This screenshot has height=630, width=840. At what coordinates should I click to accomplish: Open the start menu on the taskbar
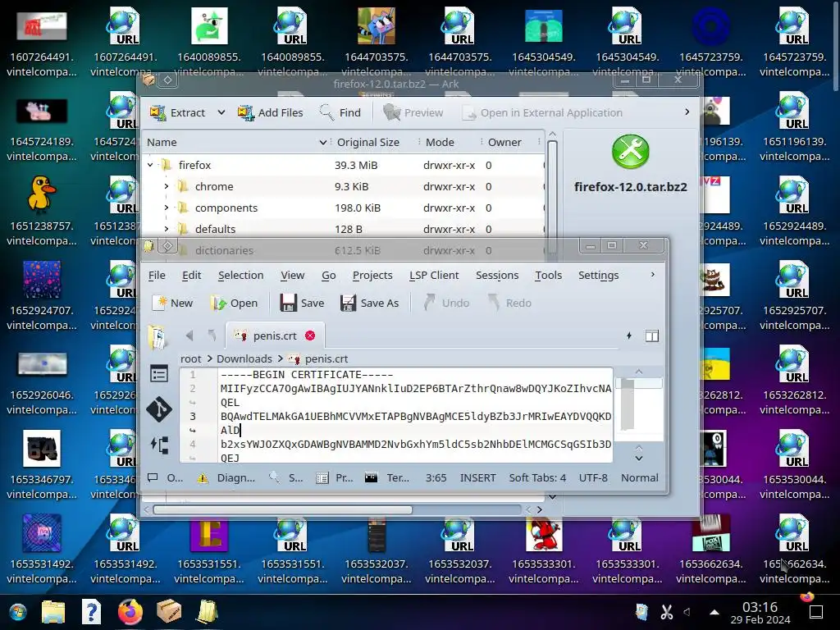point(17,612)
